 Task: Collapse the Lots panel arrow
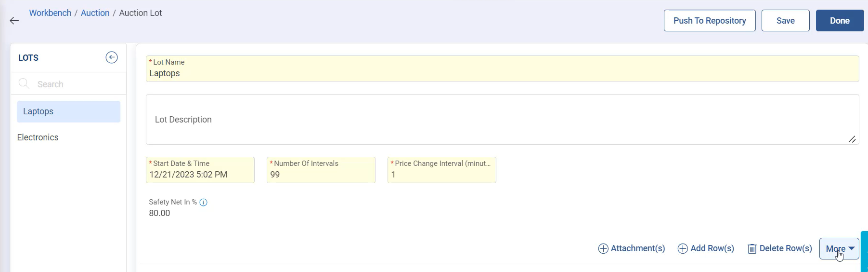111,57
